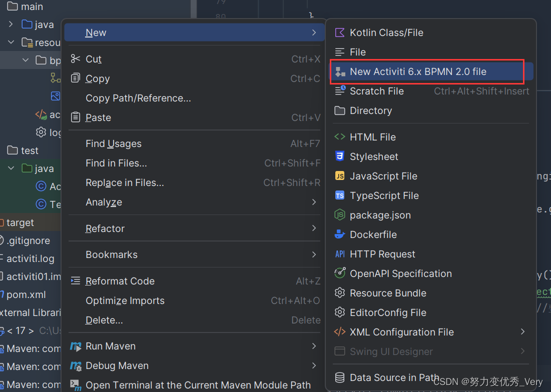Click the Run Maven icon
Viewport: 551px width, 392px height.
76,346
